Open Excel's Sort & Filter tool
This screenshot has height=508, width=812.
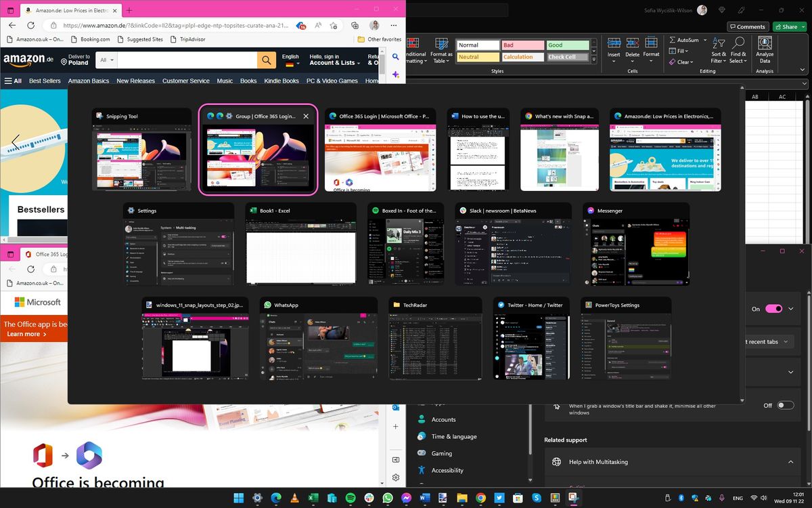click(x=719, y=50)
